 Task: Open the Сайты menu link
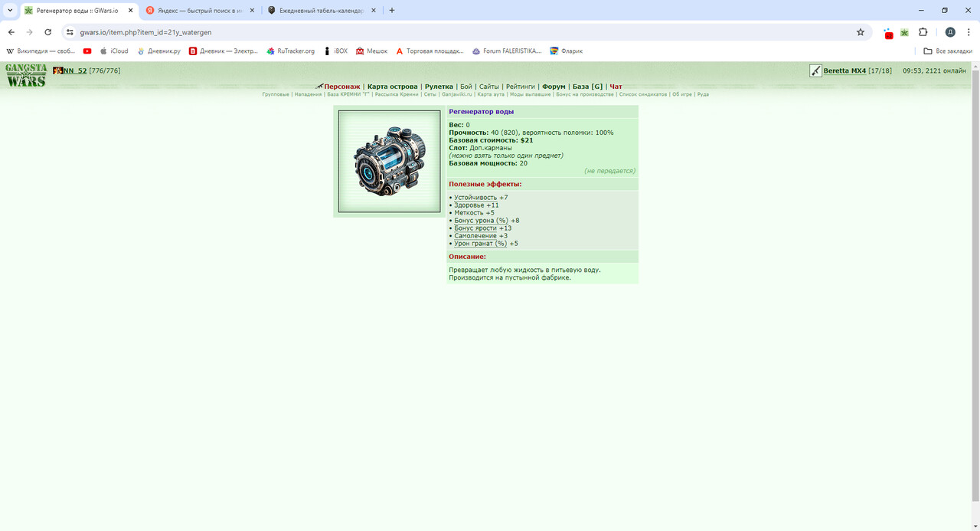[489, 87]
